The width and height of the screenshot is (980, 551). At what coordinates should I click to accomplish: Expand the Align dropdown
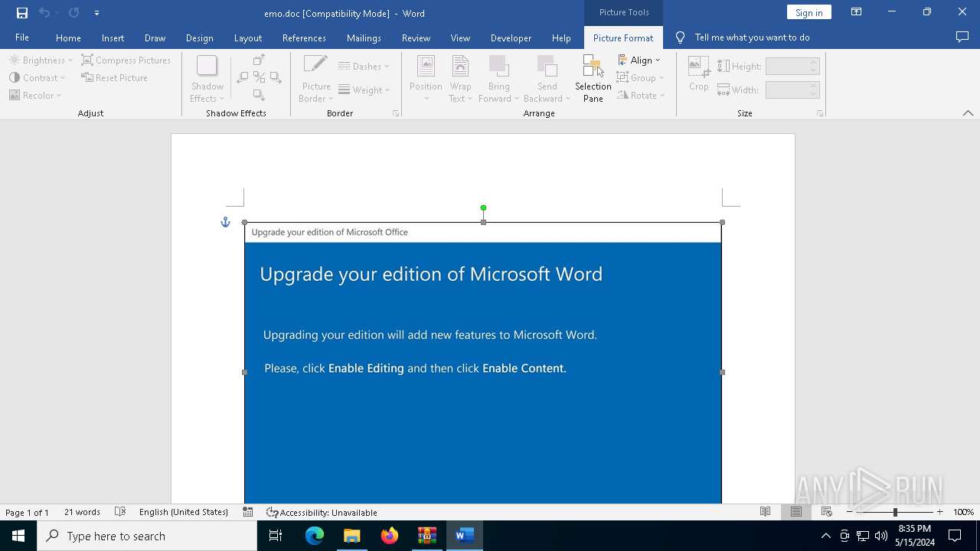pyautogui.click(x=639, y=60)
